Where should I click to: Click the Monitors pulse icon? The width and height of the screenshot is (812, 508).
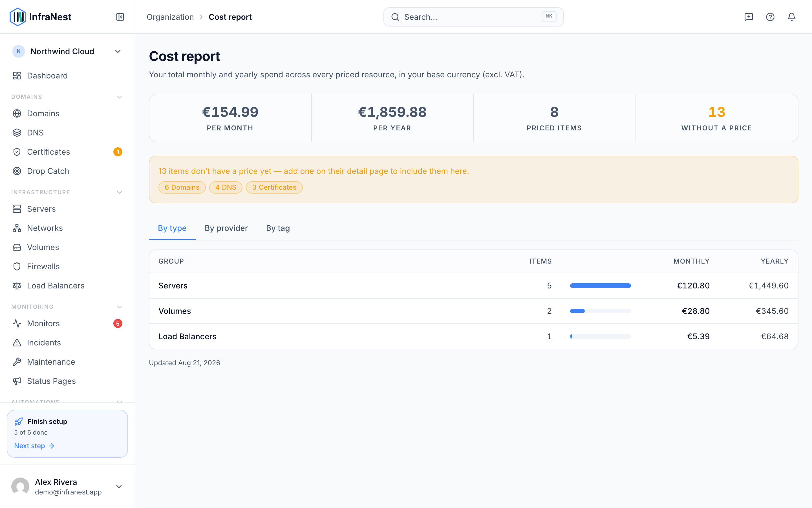17,323
